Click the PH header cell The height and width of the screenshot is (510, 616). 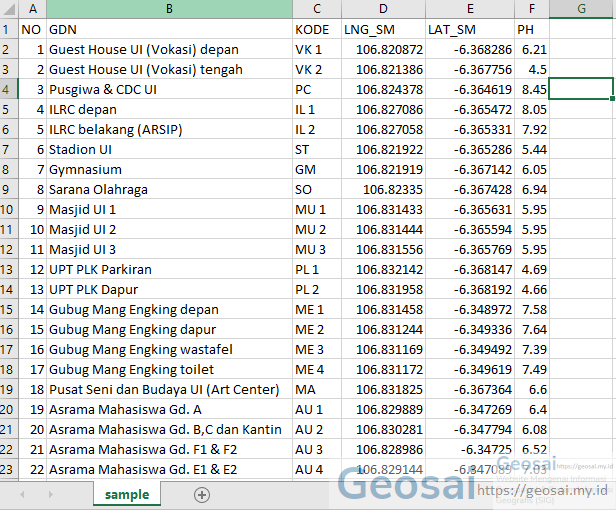pyautogui.click(x=532, y=29)
